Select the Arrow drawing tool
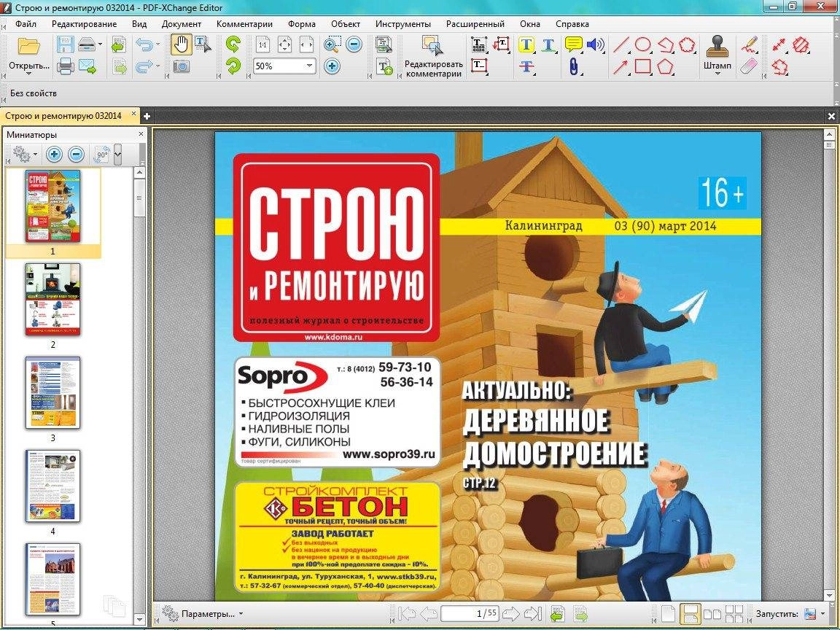 click(621, 66)
